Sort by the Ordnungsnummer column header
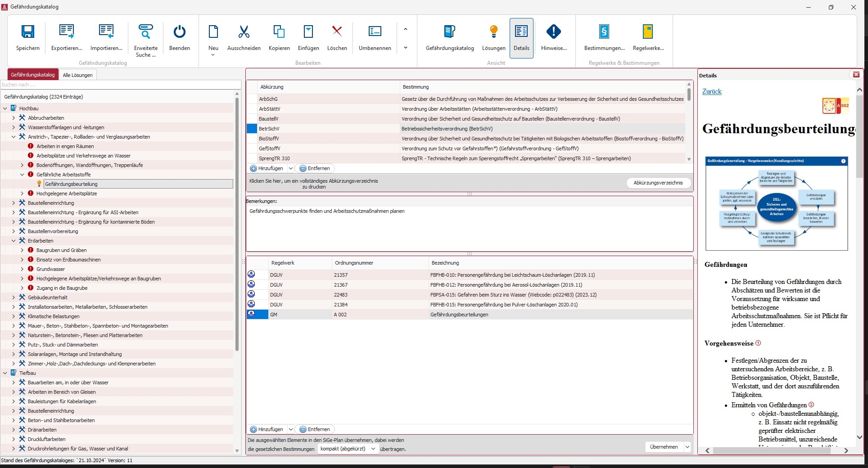Viewport: 868px width, 468px height. pyautogui.click(x=380, y=263)
